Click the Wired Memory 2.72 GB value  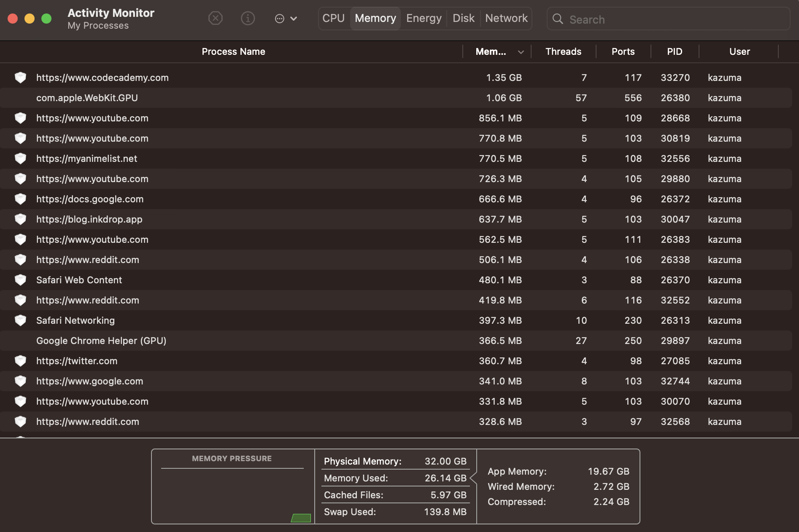[611, 486]
